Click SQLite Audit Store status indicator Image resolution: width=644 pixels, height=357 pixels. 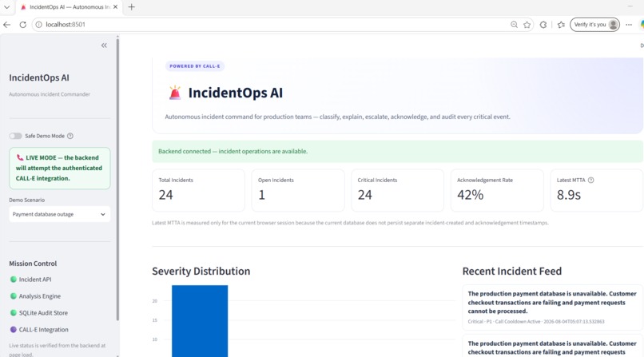point(13,313)
